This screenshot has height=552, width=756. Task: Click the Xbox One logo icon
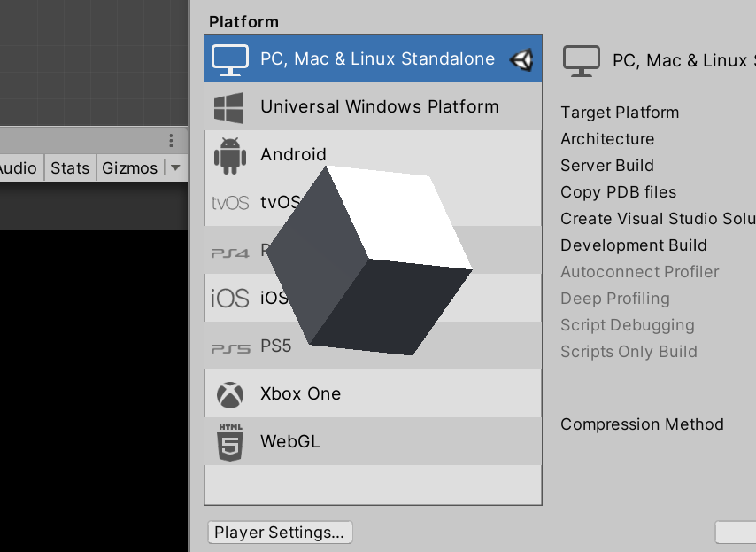230,395
